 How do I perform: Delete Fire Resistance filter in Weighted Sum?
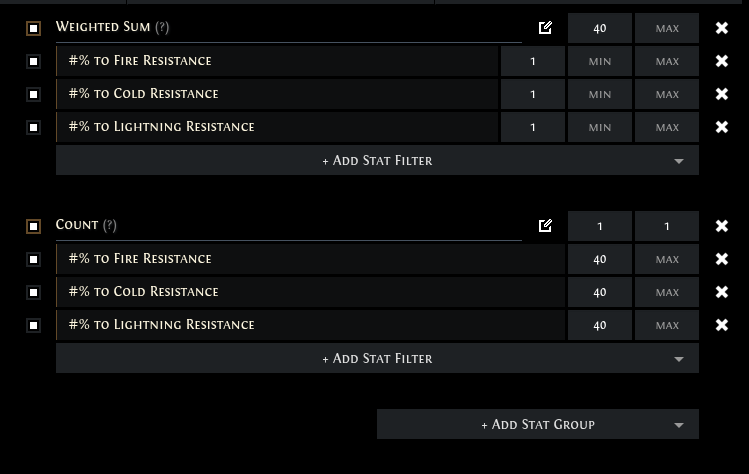click(x=722, y=61)
